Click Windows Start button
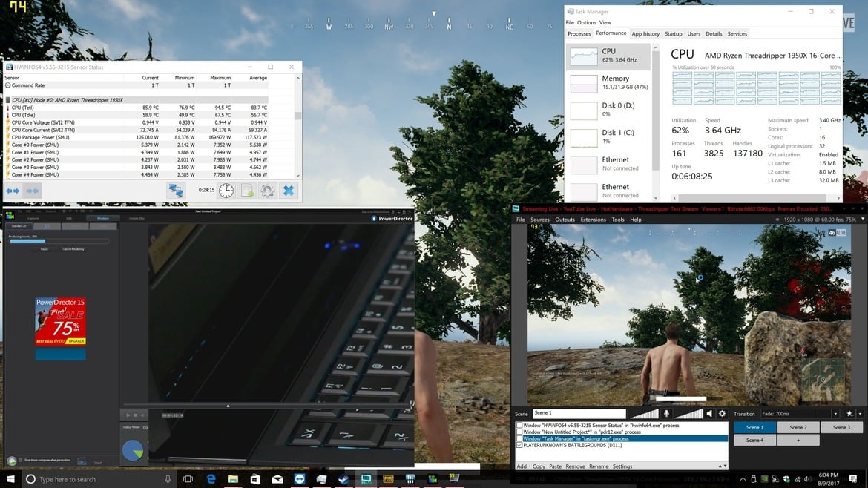Screen dimensions: 868x488 point(10,478)
